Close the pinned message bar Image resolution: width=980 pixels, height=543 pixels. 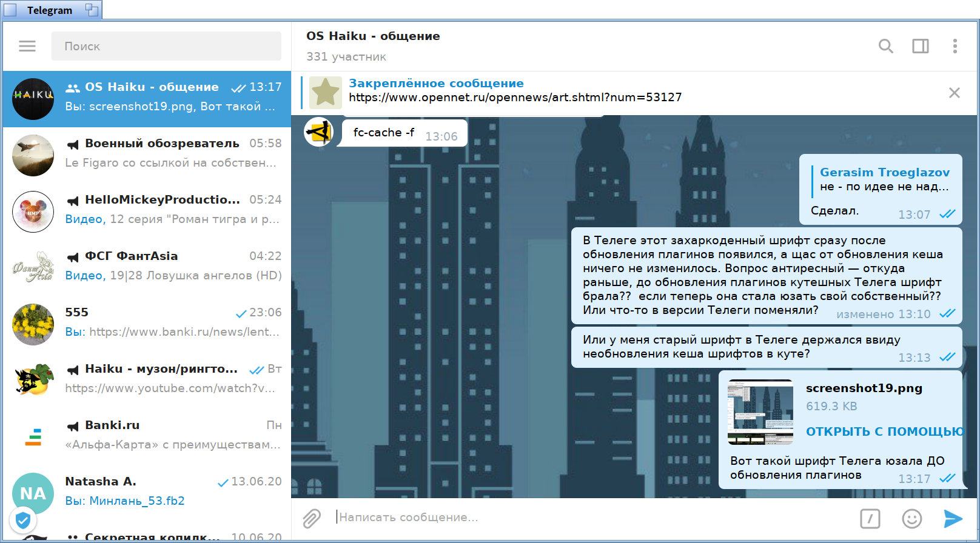(955, 93)
